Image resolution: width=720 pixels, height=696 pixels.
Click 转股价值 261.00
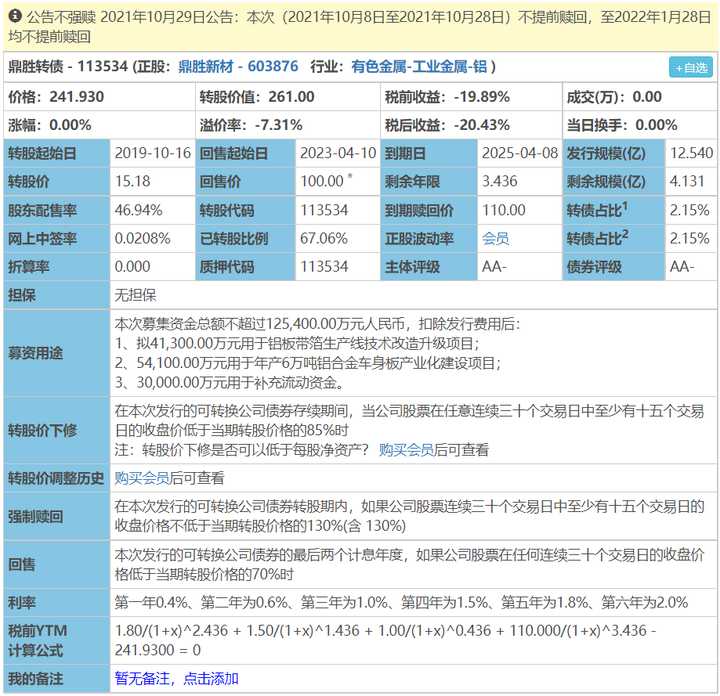[x=257, y=97]
